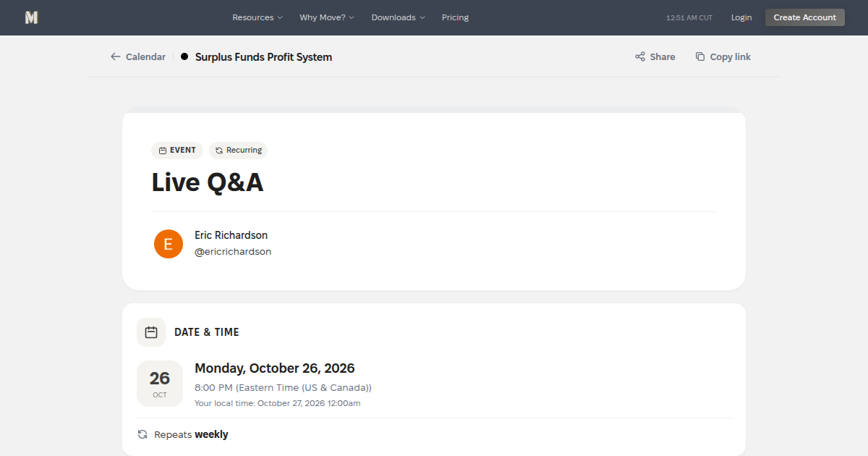The width and height of the screenshot is (868, 456).
Task: Click the Recurring badge text
Action: point(244,151)
